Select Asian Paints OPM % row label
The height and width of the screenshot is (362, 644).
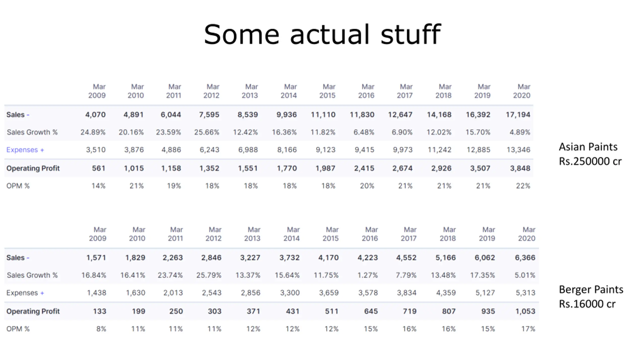coord(18,186)
